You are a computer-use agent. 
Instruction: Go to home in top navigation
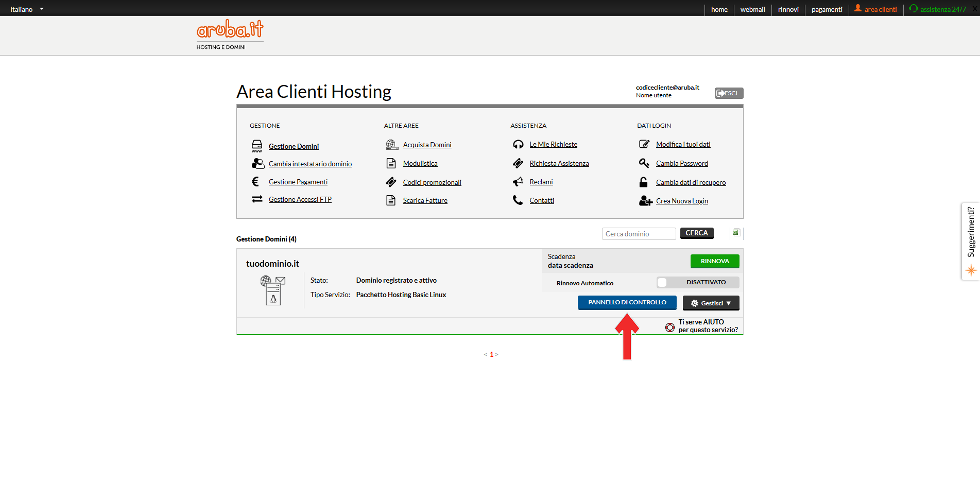(719, 9)
